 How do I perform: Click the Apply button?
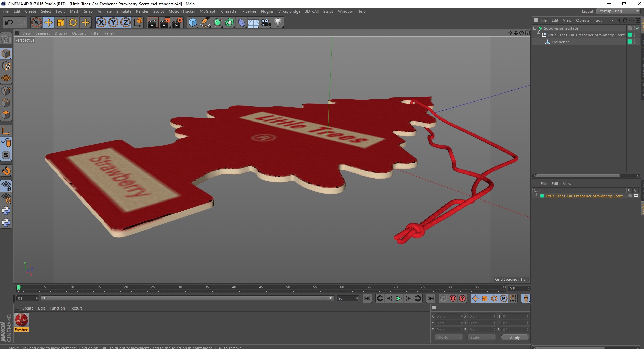coord(515,337)
